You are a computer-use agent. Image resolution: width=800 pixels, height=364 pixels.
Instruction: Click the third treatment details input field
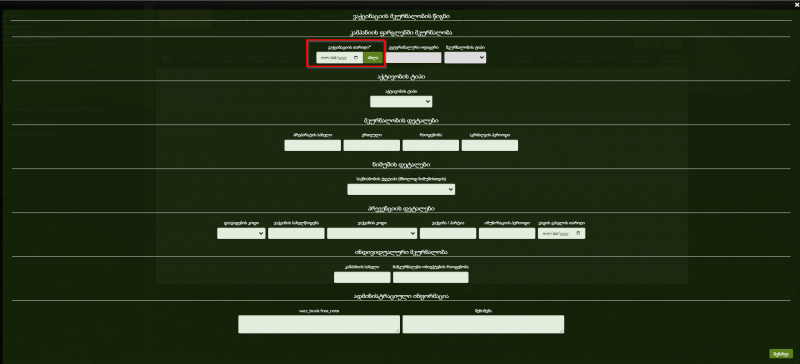coord(431,145)
